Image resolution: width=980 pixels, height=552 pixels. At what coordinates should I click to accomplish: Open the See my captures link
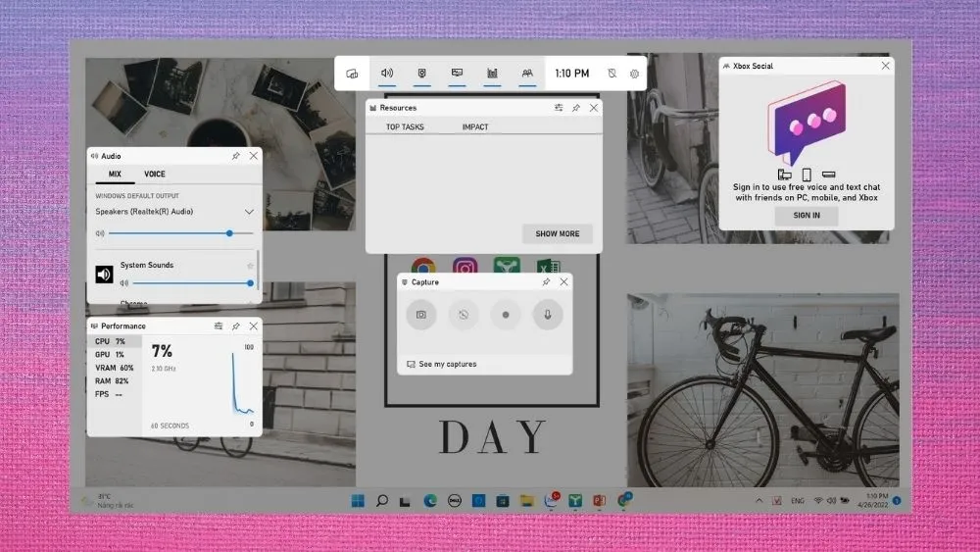point(447,364)
